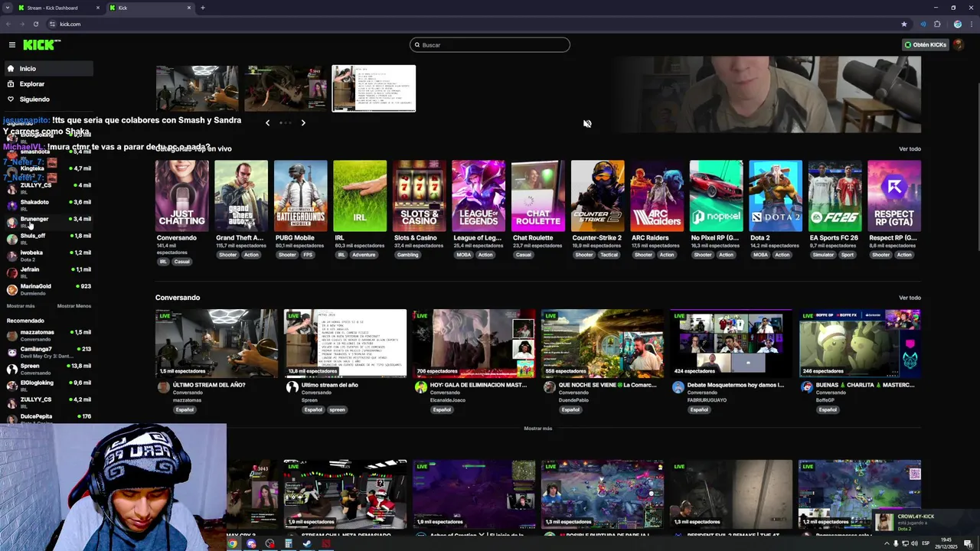Open the Slots & Casino category

419,196
